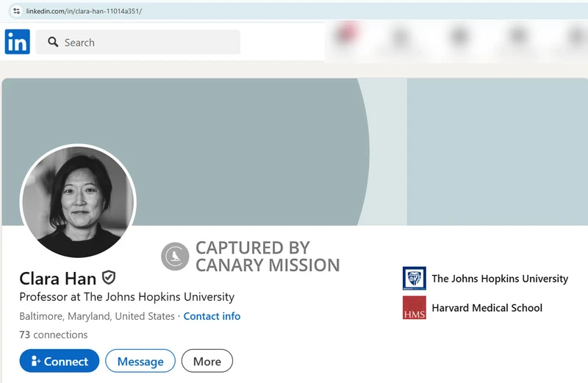Viewport: 588px width, 383px height.
Task: Click the LinkedIn logo icon
Action: (17, 42)
